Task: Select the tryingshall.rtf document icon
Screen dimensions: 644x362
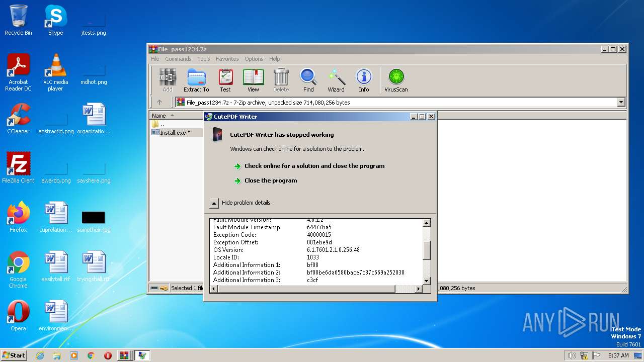Action: pos(94,266)
